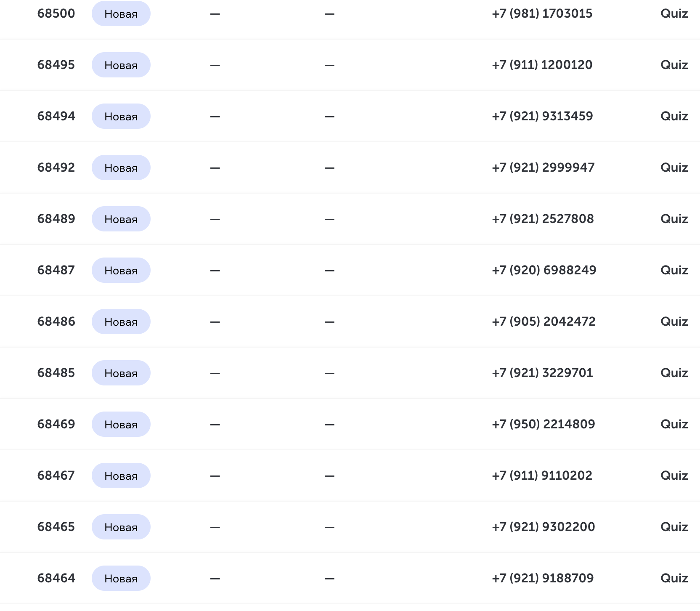Click phone number +7 (981) 1703015
This screenshot has width=700, height=611.
(542, 13)
